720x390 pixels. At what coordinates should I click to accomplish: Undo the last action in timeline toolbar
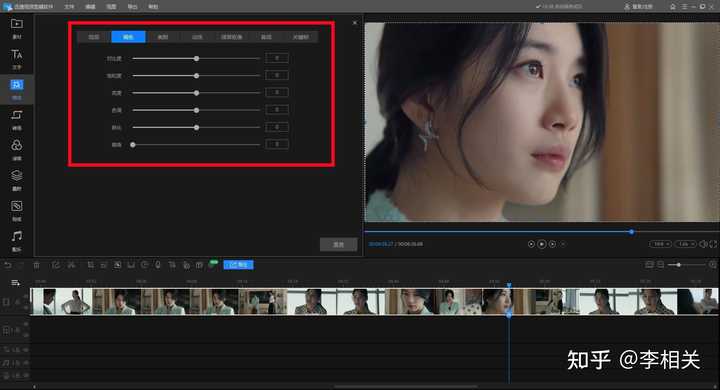pos(8,265)
